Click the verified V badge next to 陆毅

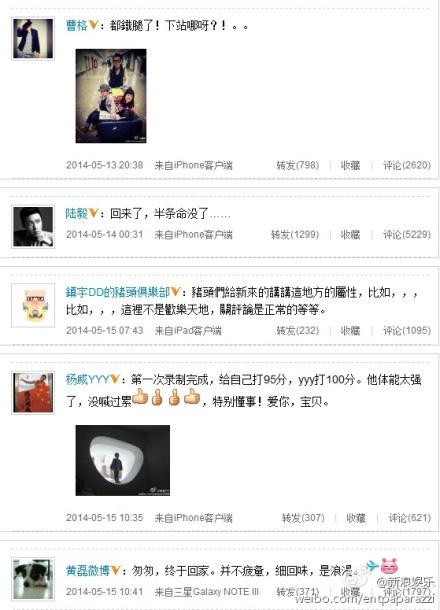point(93,213)
